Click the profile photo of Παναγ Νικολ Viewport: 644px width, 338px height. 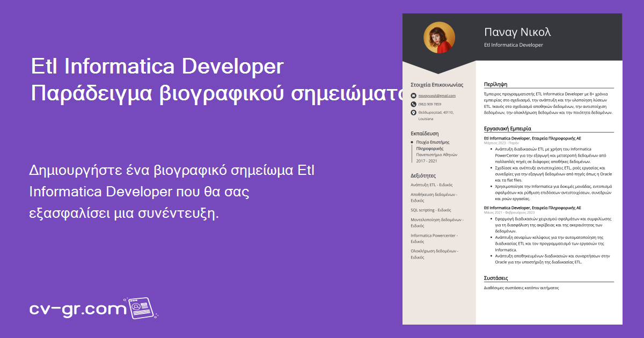(x=439, y=38)
